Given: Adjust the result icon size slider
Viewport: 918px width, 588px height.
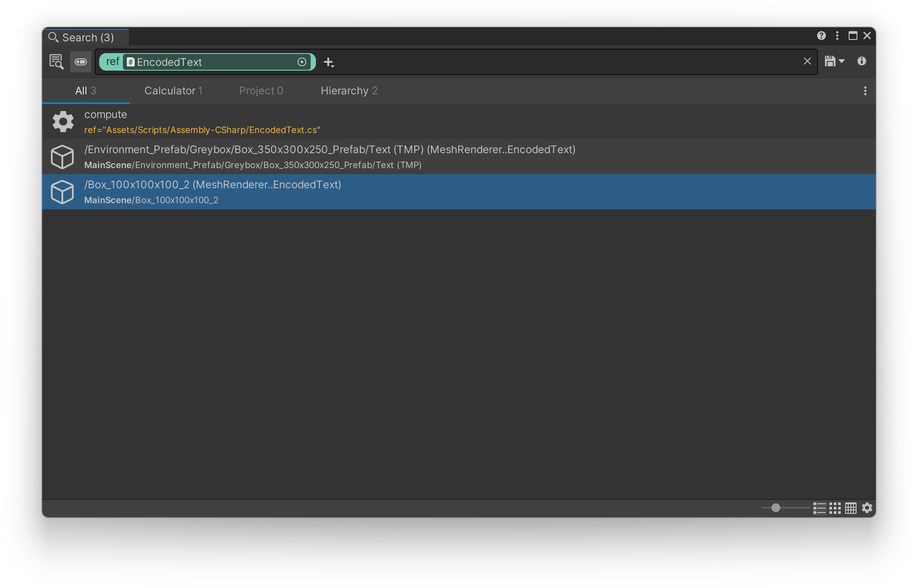Looking at the screenshot, I should pos(776,508).
